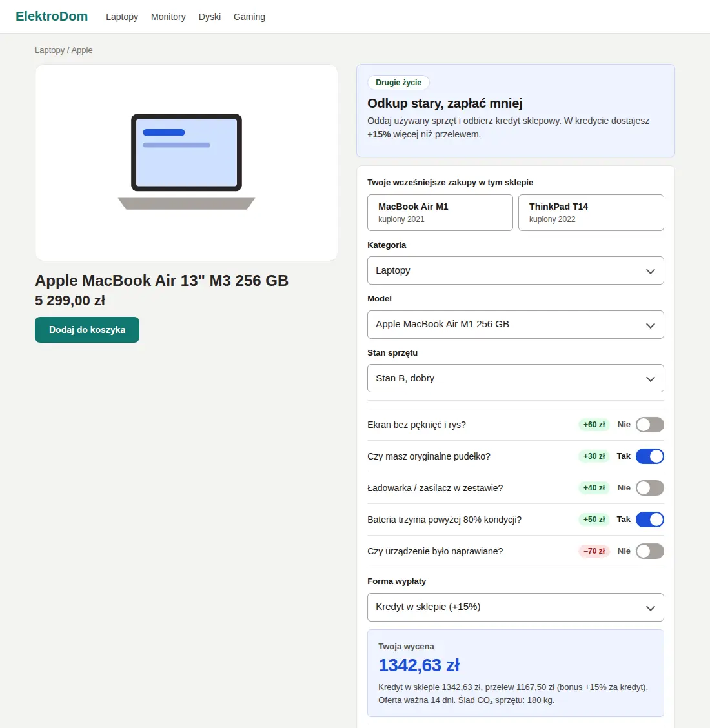The height and width of the screenshot is (728, 710).
Task: Toggle the Bateria powyżej 80% switch
Action: coord(649,520)
